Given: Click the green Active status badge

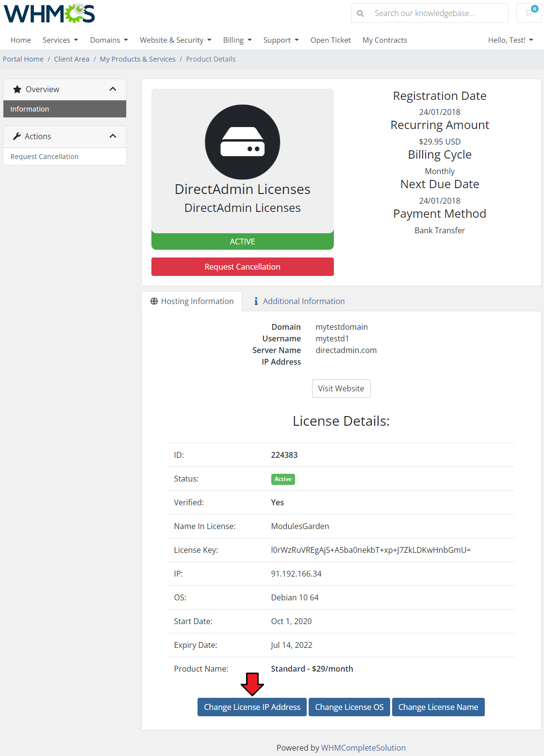Looking at the screenshot, I should click(x=283, y=479).
